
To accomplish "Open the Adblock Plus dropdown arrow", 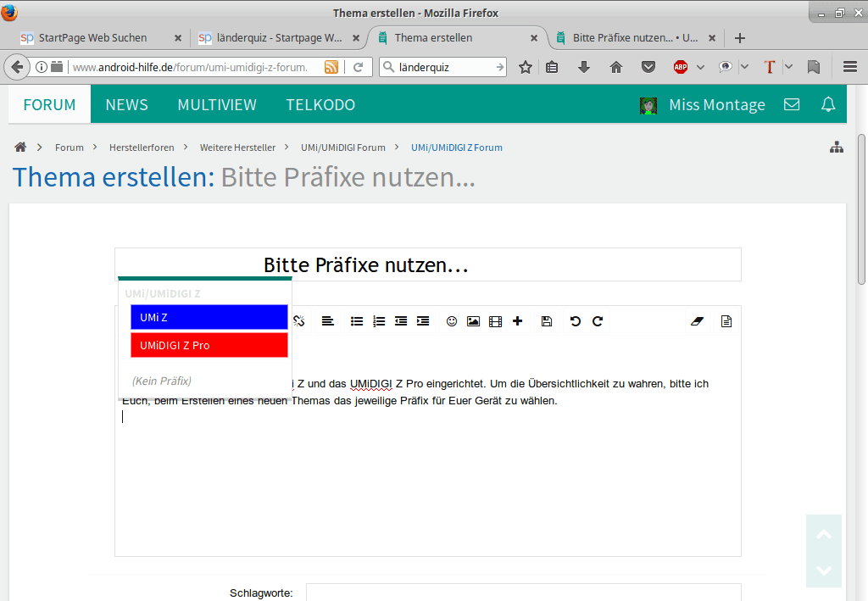I will point(700,67).
